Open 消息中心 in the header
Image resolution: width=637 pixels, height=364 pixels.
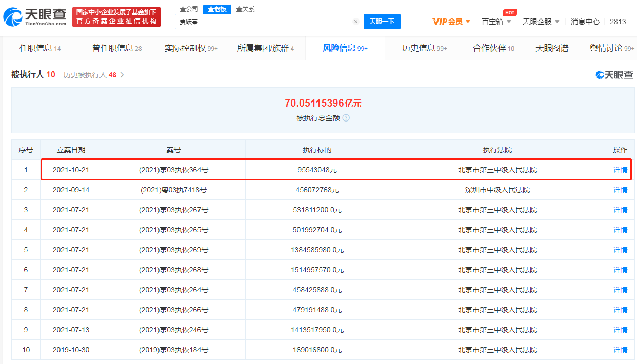click(x=585, y=22)
